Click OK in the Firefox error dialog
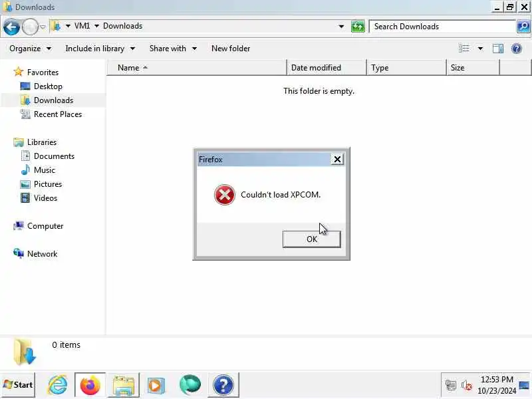Viewport: 532px width, 399px height. (x=311, y=239)
